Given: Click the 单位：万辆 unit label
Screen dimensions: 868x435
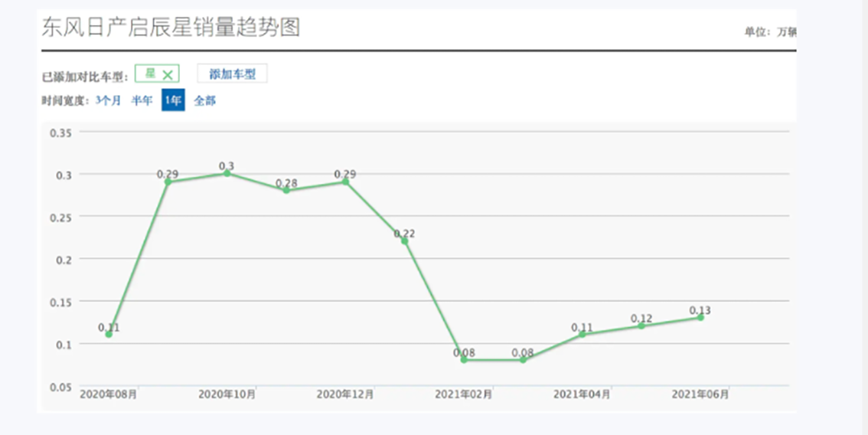Looking at the screenshot, I should click(770, 32).
